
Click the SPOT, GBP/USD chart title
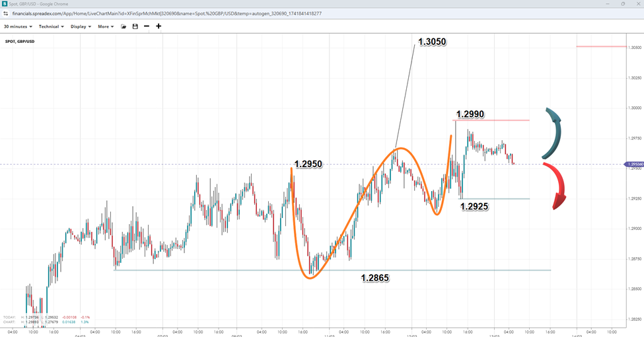[20, 41]
